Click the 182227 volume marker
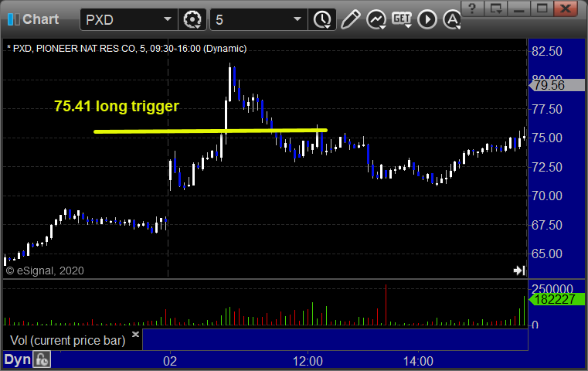The height and width of the screenshot is (371, 588). [x=557, y=299]
